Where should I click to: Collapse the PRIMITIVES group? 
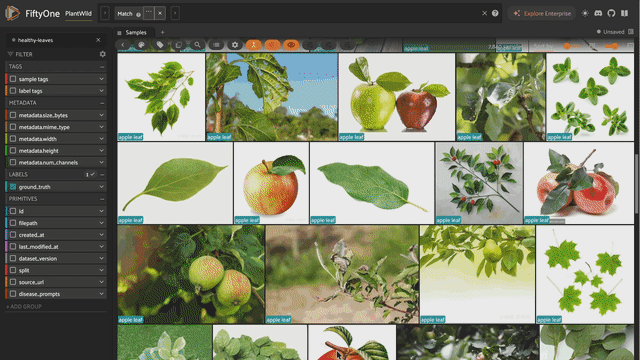tap(102, 199)
